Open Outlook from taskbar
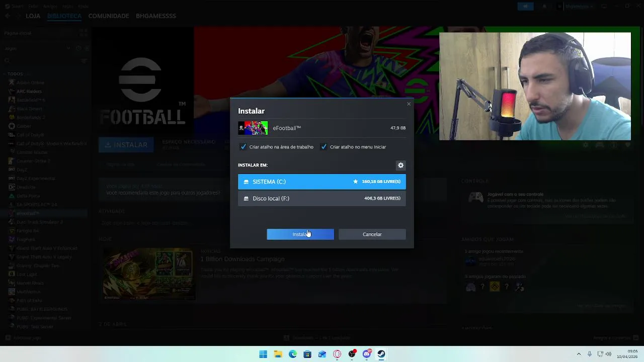This screenshot has height=362, width=644. 323,354
